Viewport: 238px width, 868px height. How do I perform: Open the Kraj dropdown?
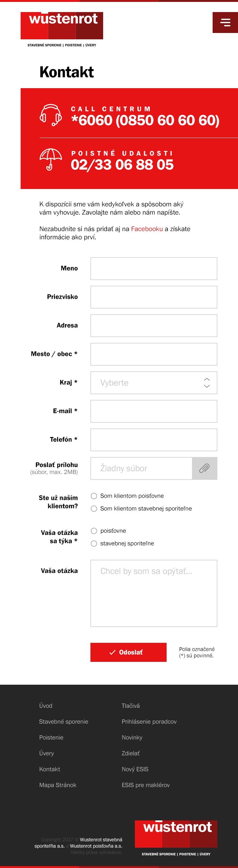154,383
